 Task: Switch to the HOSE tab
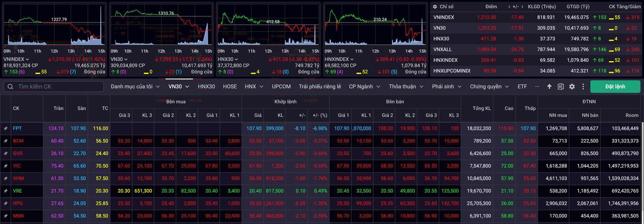(x=230, y=86)
